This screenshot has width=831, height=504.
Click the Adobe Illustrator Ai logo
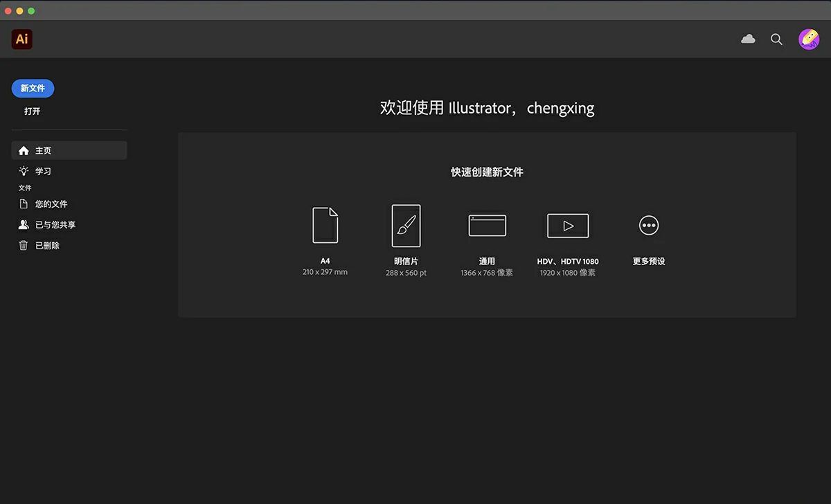click(22, 39)
